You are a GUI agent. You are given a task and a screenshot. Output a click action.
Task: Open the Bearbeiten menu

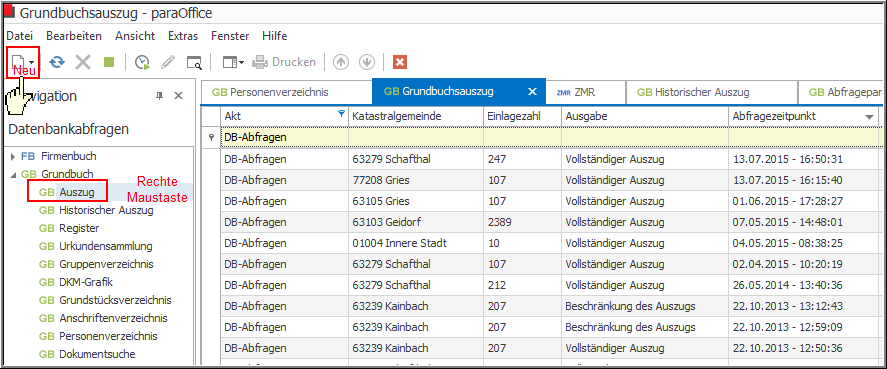click(x=74, y=36)
